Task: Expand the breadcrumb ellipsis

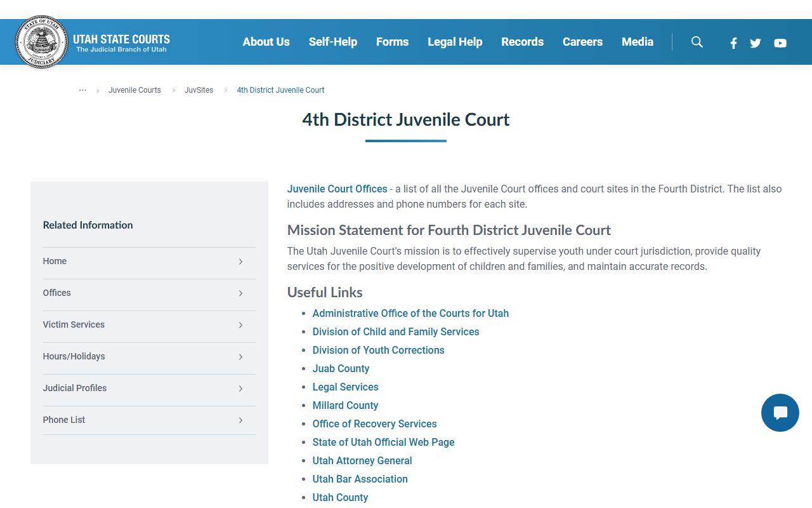Action: pyautogui.click(x=82, y=90)
